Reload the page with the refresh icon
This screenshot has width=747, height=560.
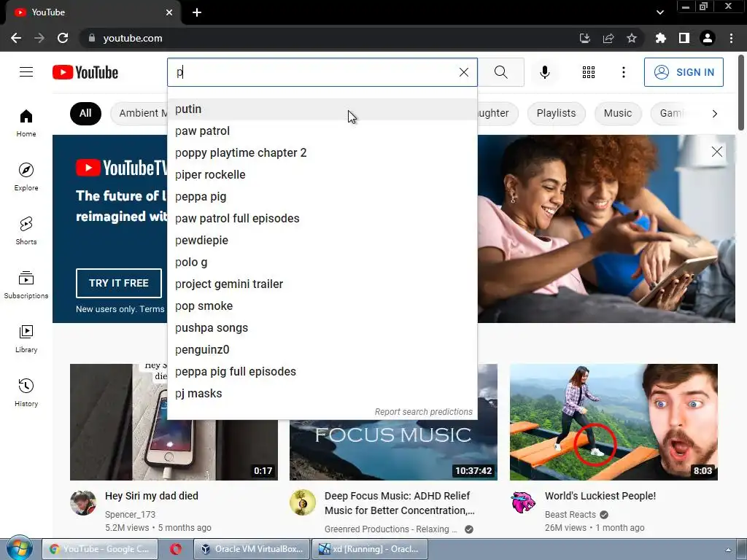(x=63, y=38)
